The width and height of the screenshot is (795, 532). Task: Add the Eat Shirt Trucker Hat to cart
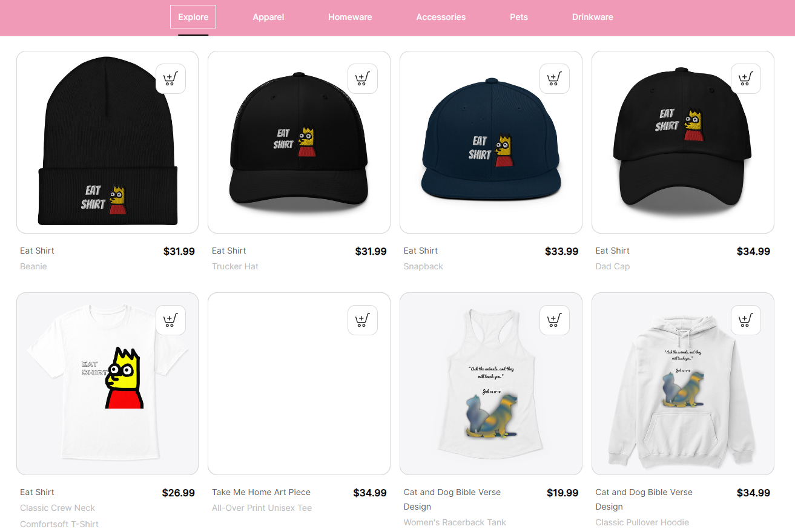pyautogui.click(x=363, y=79)
